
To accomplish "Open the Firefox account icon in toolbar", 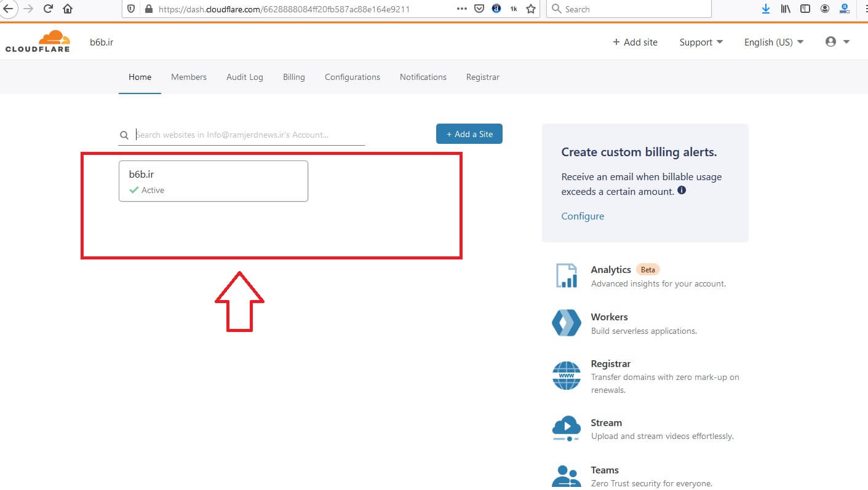I will pos(825,9).
